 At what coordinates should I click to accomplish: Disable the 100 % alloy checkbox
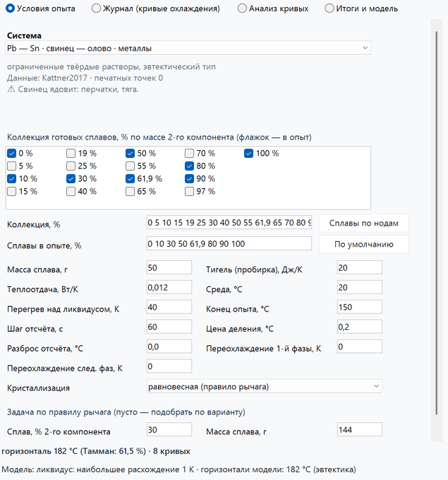248,154
